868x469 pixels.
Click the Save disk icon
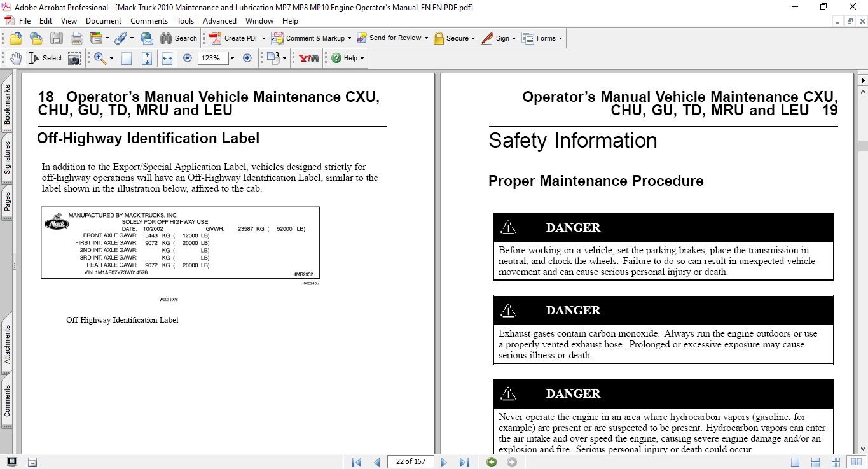point(57,38)
